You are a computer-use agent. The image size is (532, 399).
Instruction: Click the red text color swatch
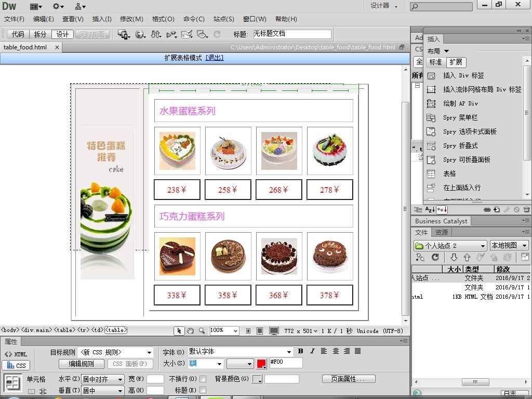pyautogui.click(x=262, y=364)
